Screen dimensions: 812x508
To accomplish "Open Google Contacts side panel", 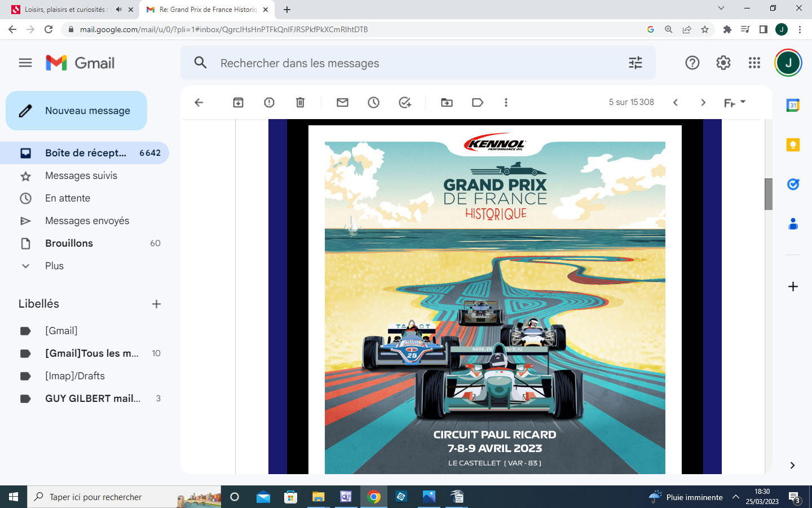I will [x=793, y=224].
